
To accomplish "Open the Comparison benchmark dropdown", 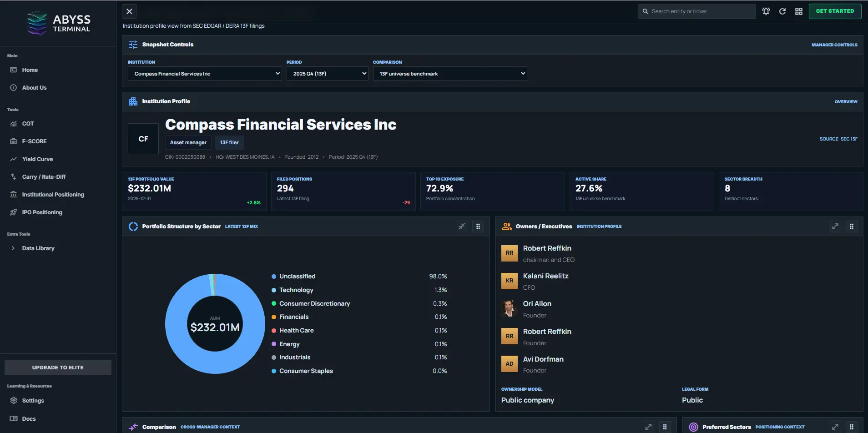I will point(450,74).
